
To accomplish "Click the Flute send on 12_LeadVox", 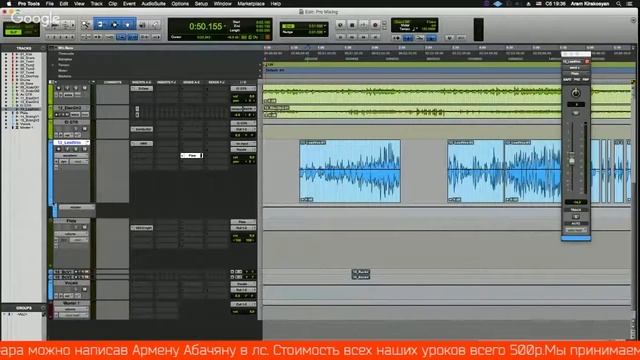I will [192, 156].
